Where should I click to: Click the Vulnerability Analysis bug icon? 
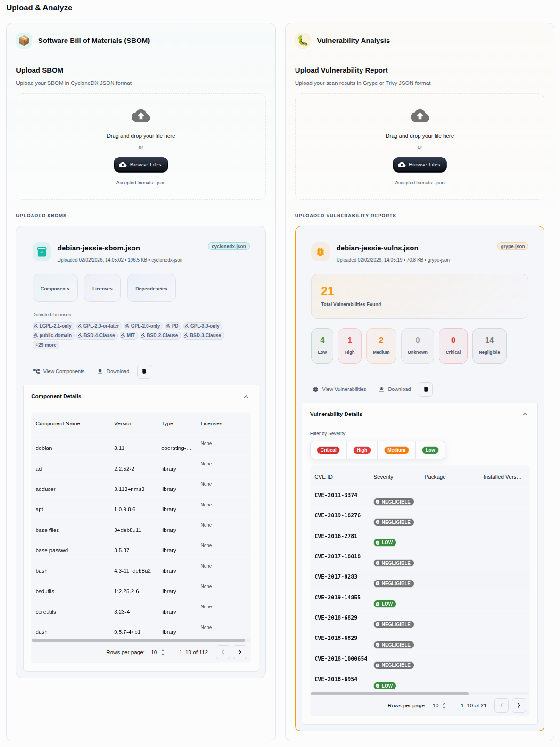[303, 41]
